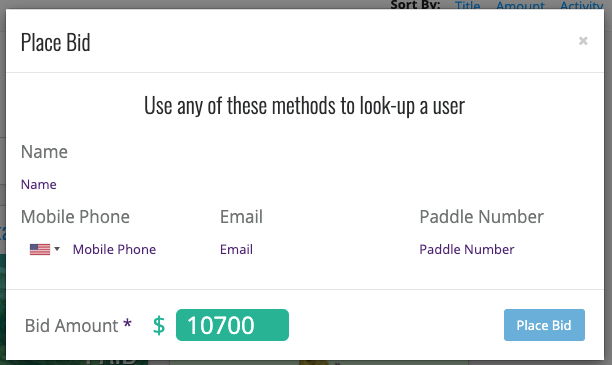Sort items by Amount
The image size is (612, 365).
520,5
